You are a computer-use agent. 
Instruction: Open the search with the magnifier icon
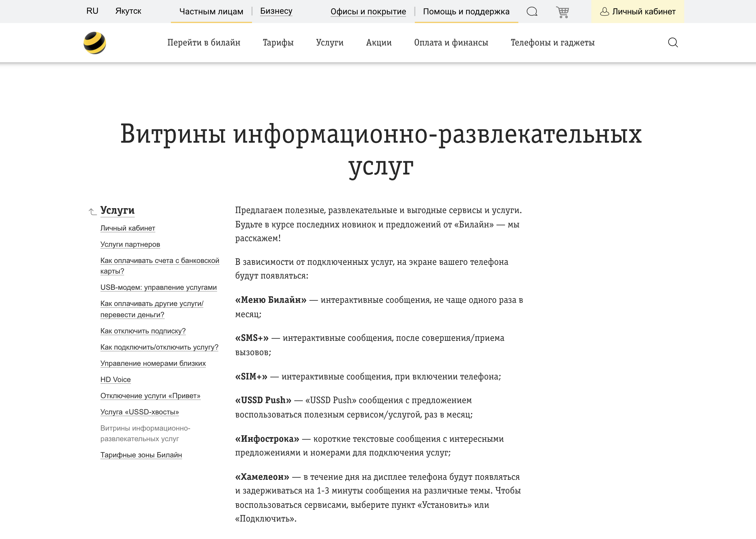532,11
